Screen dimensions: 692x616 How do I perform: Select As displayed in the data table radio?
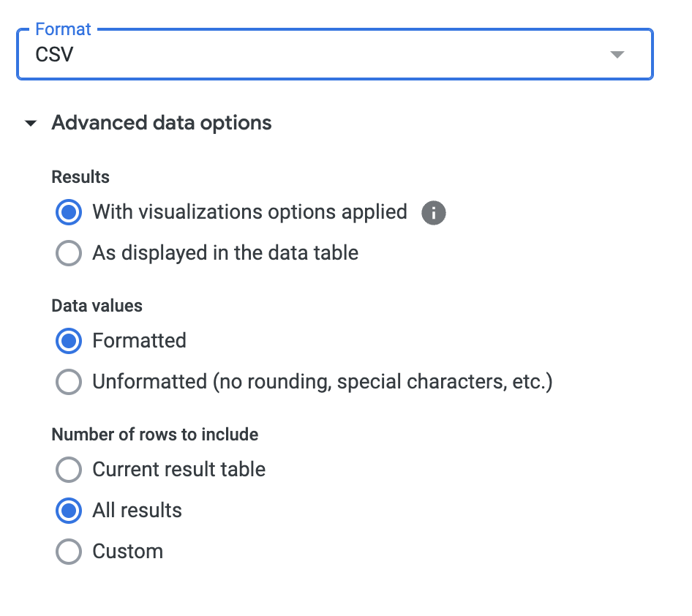[69, 254]
